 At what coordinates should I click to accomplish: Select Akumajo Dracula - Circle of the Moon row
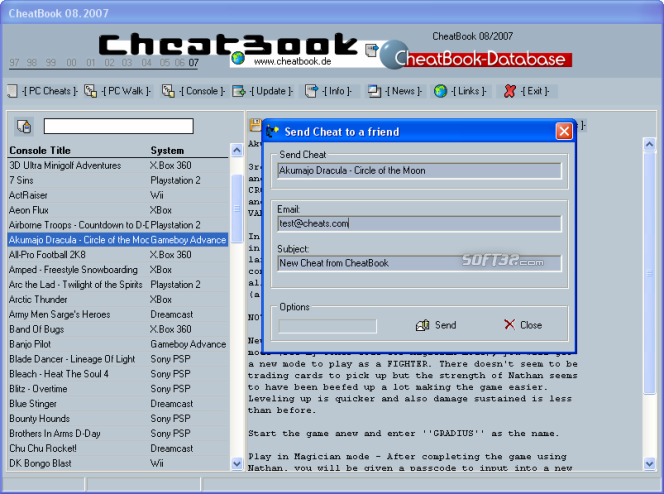(118, 240)
